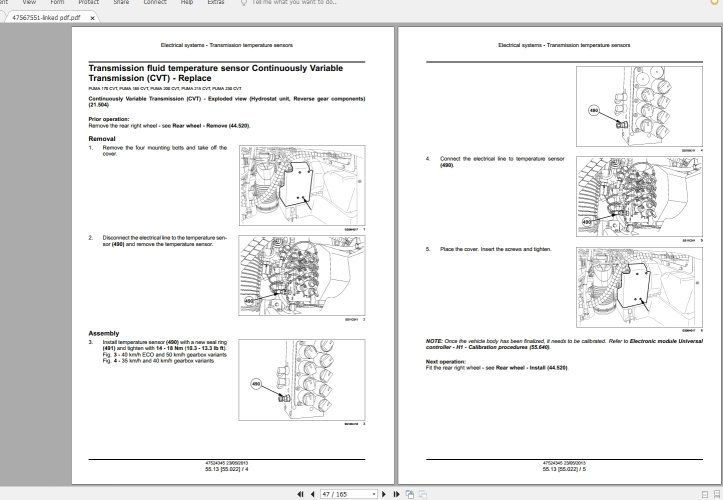Image resolution: width=723 pixels, height=500 pixels.
Task: Click the 'Next operation:' label
Action: pos(446,362)
